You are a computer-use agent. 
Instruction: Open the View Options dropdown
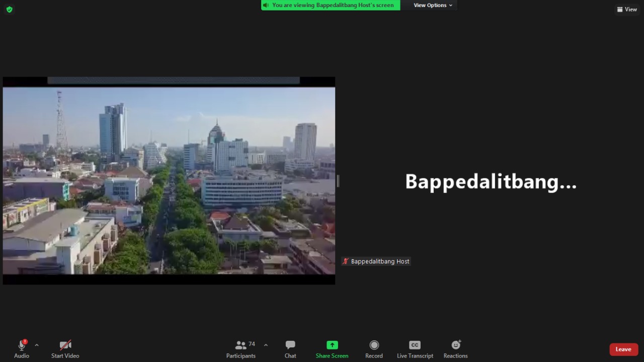(433, 5)
